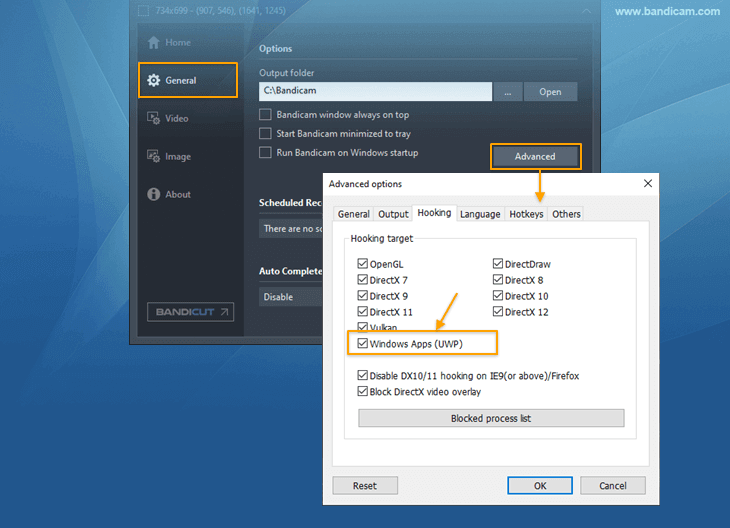Open the Blocked process list
The image size is (730, 528).
pyautogui.click(x=491, y=418)
